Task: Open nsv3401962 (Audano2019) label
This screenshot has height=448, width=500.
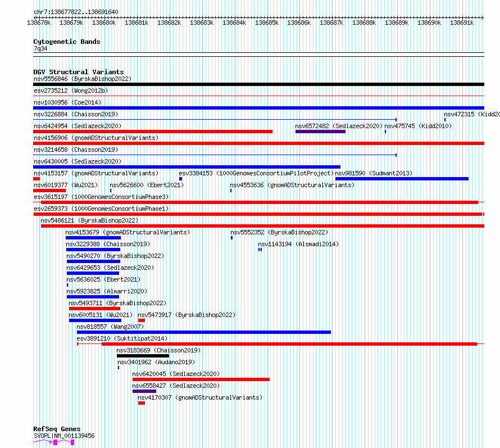Action: point(156,362)
